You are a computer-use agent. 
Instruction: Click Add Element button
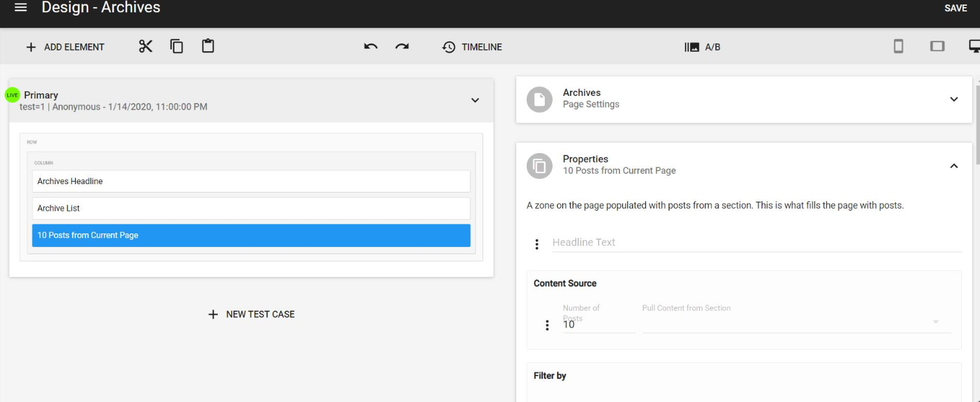65,47
